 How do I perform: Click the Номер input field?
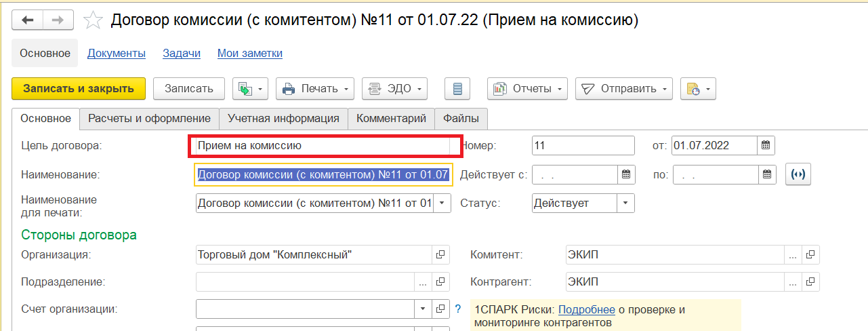click(583, 145)
